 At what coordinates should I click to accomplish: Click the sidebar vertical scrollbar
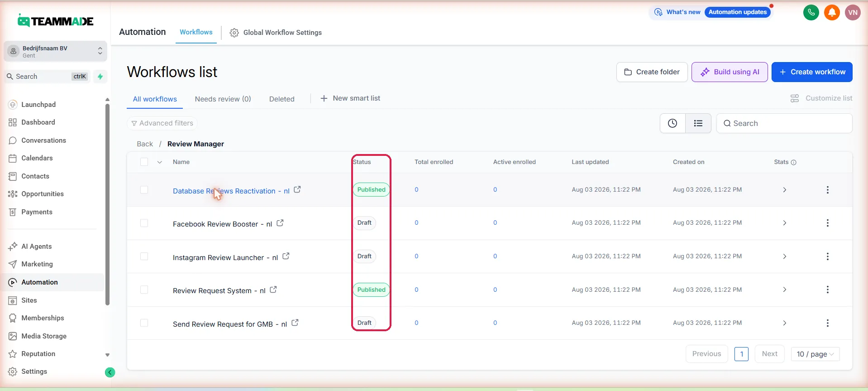[x=107, y=204]
